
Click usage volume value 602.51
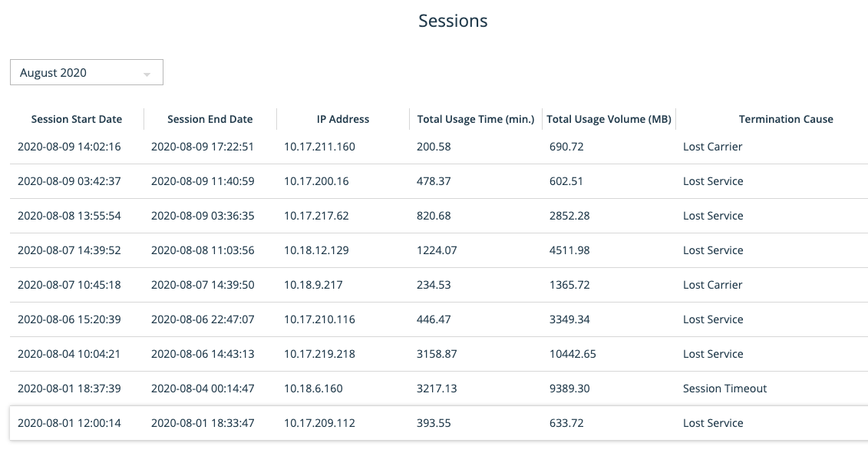566,181
